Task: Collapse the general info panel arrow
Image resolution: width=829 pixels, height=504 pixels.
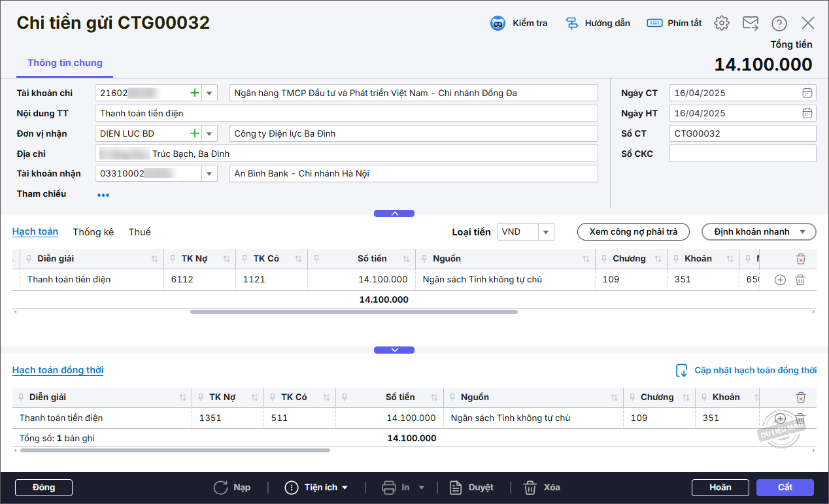Action: pyautogui.click(x=394, y=214)
